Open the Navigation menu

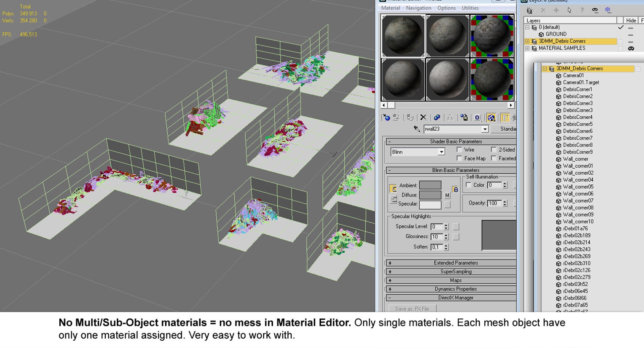pyautogui.click(x=419, y=8)
